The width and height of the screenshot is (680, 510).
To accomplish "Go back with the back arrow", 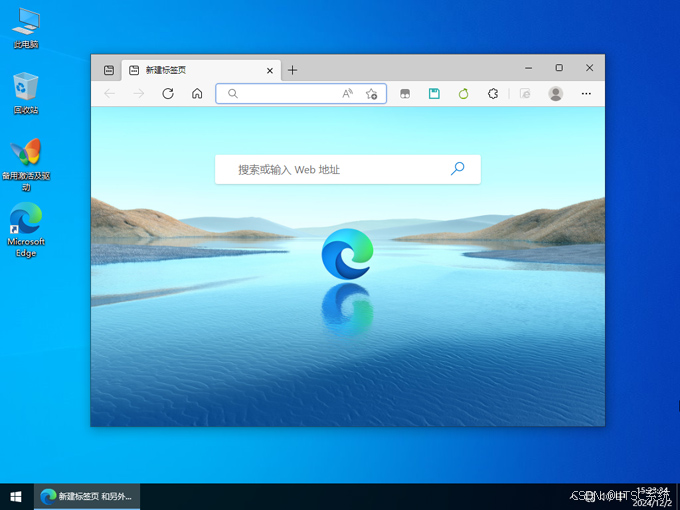I will [110, 94].
